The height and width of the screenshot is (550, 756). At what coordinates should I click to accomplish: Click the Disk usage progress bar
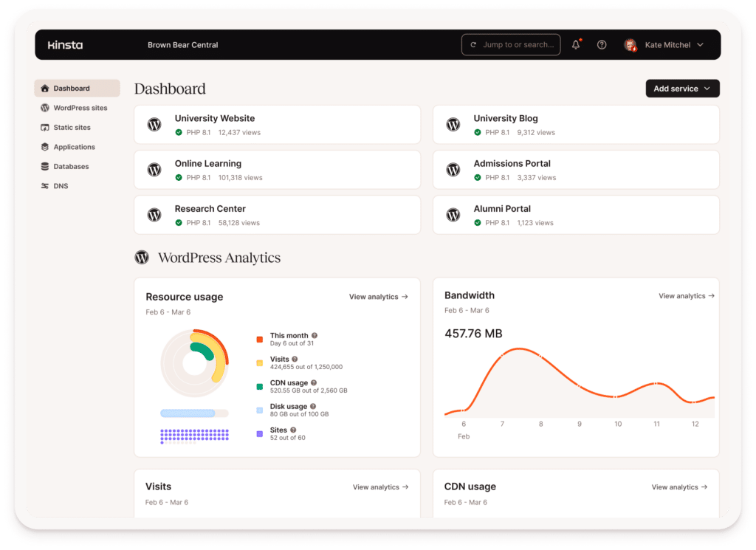[194, 413]
